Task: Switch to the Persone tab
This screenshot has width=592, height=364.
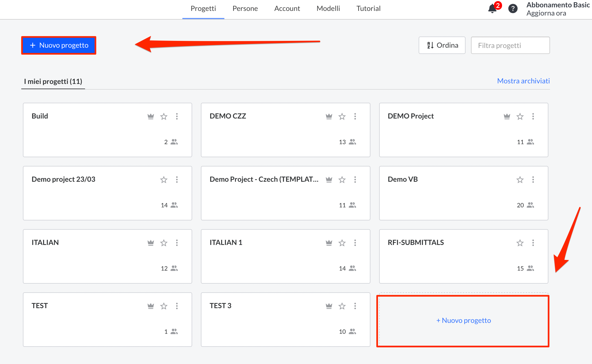Action: (x=245, y=8)
